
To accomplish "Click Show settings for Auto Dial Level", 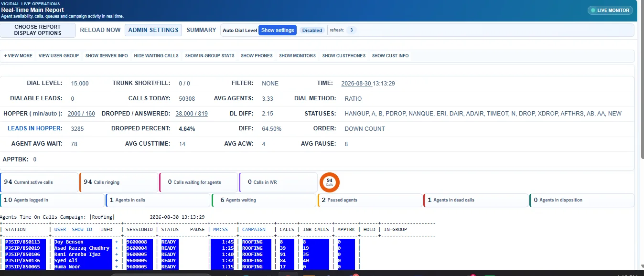I will point(278,30).
